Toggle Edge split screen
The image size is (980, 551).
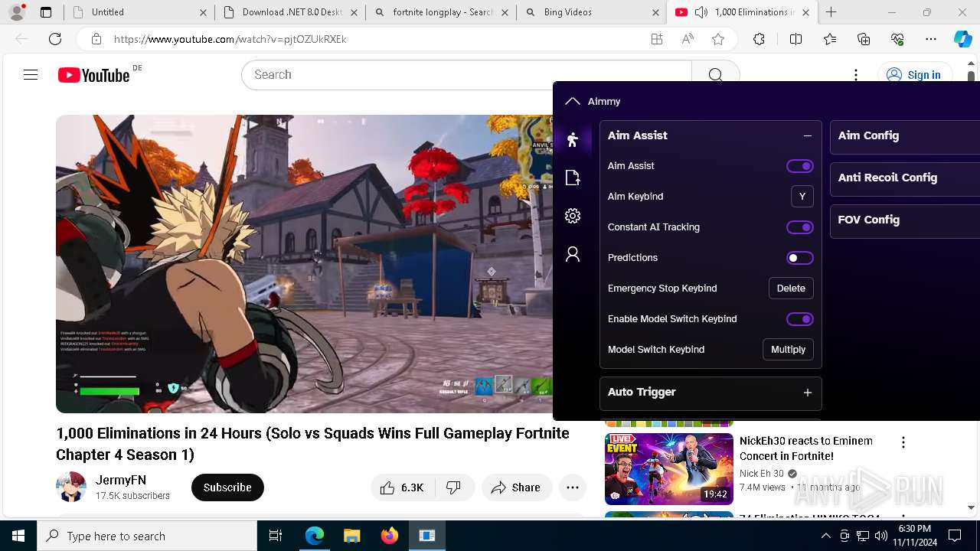[795, 39]
